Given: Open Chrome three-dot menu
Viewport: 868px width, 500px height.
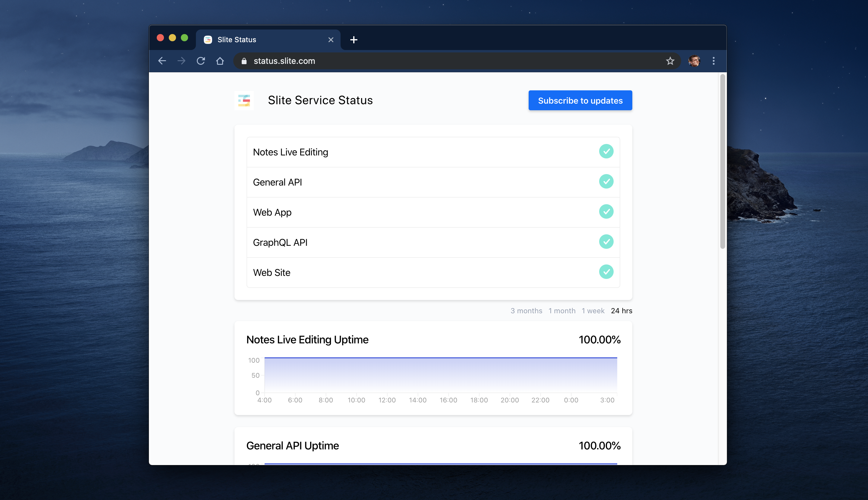Looking at the screenshot, I should click(x=713, y=61).
